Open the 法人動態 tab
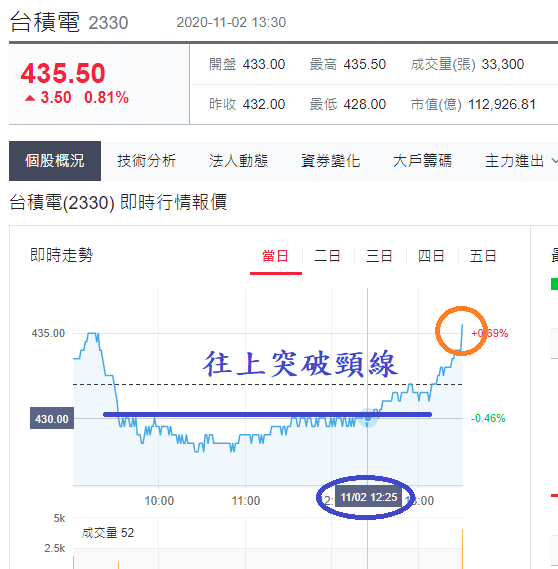 238,161
